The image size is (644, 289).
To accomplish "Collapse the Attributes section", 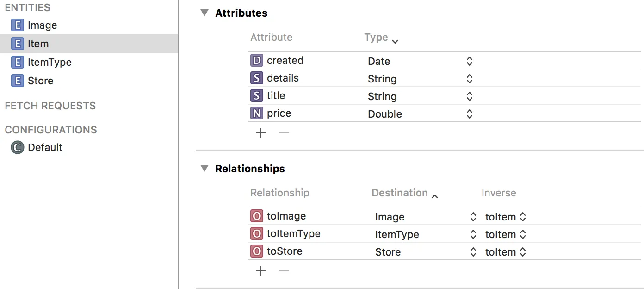I will (x=204, y=13).
